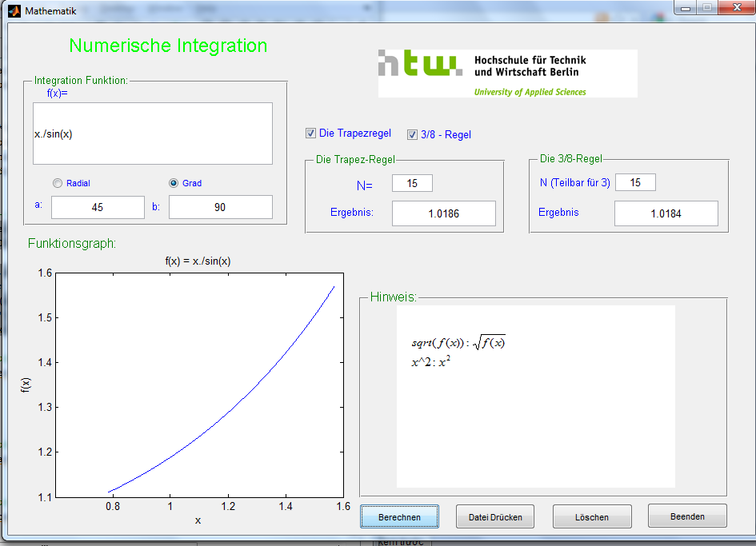Screen dimensions: 756x546
Task: Click the MATLAB icon in the title bar
Action: click(x=14, y=10)
